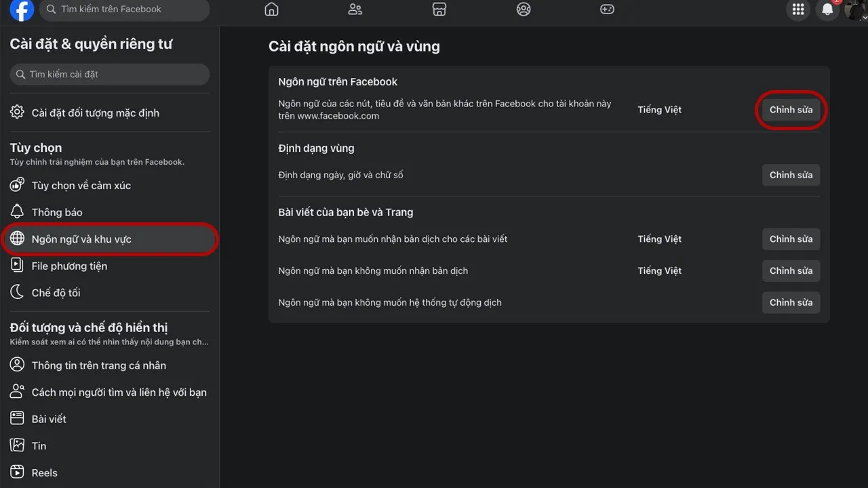This screenshot has height=488, width=868.
Task: Open the Gaming controller icon
Action: [607, 9]
